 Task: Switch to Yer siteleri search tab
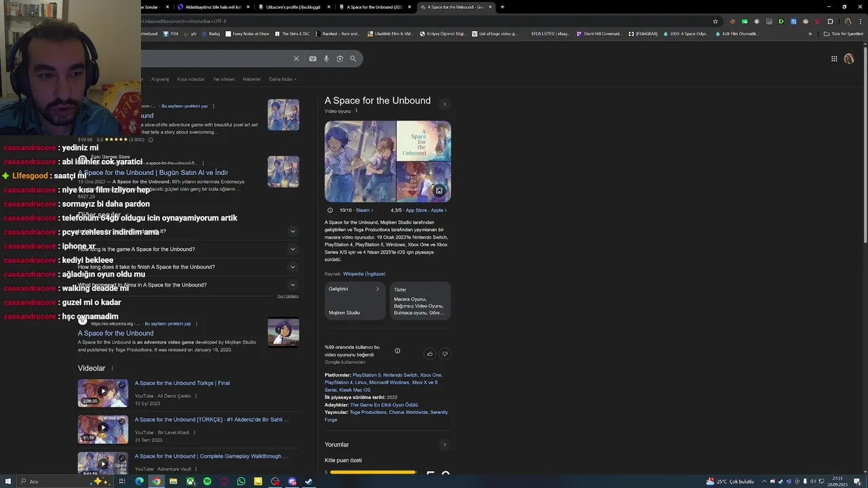224,79
